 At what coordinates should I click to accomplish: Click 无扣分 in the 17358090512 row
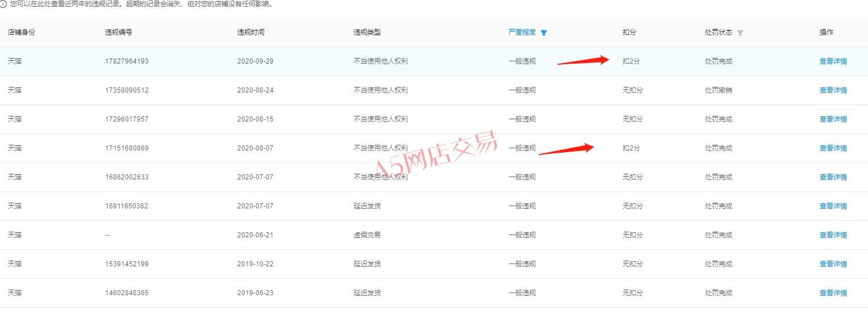click(632, 90)
